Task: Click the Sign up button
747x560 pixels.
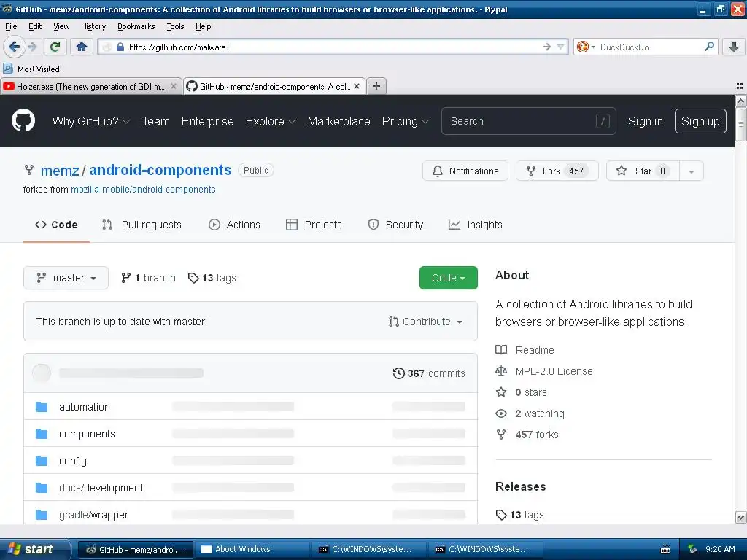Action: click(700, 121)
